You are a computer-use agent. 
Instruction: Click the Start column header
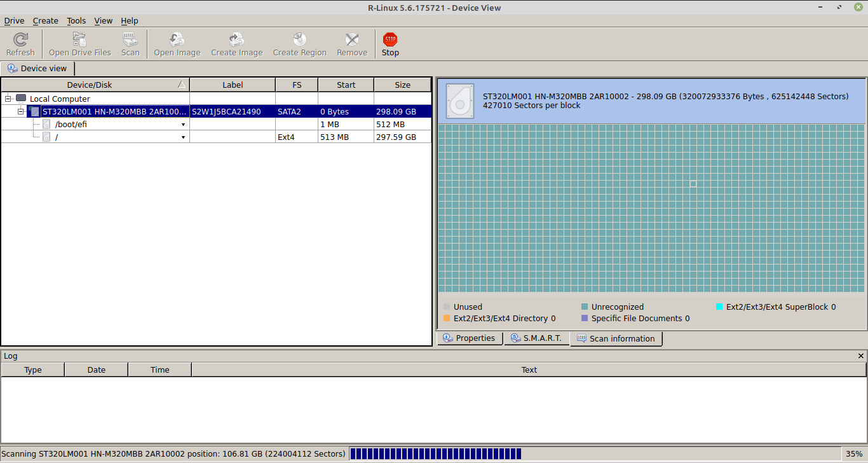coord(346,85)
